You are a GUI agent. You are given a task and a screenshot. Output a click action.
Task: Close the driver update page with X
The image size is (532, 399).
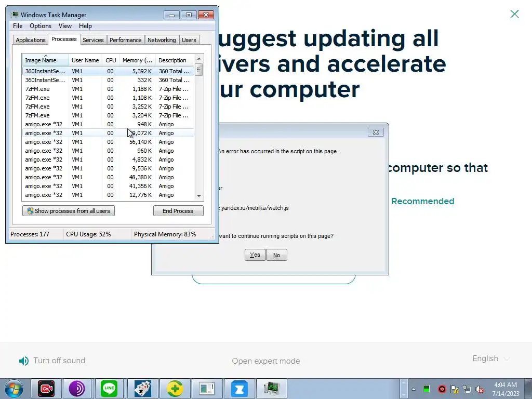click(514, 14)
